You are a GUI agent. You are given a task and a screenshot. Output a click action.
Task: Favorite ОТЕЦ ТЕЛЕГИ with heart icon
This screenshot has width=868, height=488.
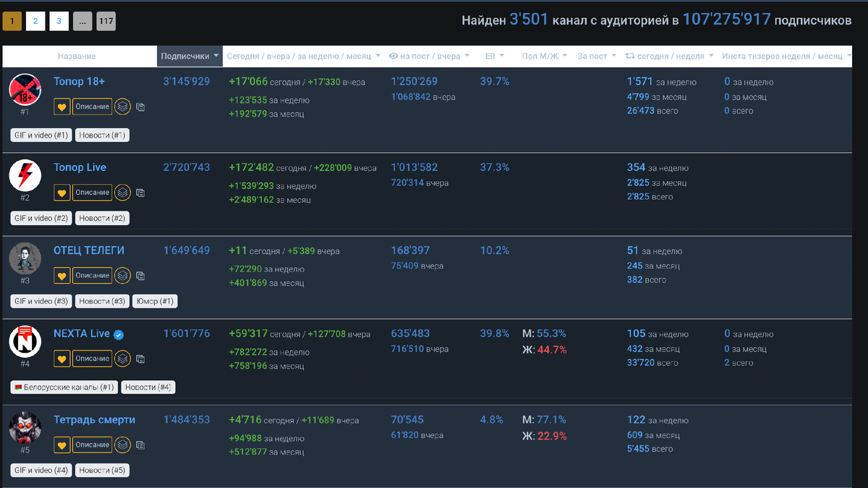pyautogui.click(x=62, y=275)
